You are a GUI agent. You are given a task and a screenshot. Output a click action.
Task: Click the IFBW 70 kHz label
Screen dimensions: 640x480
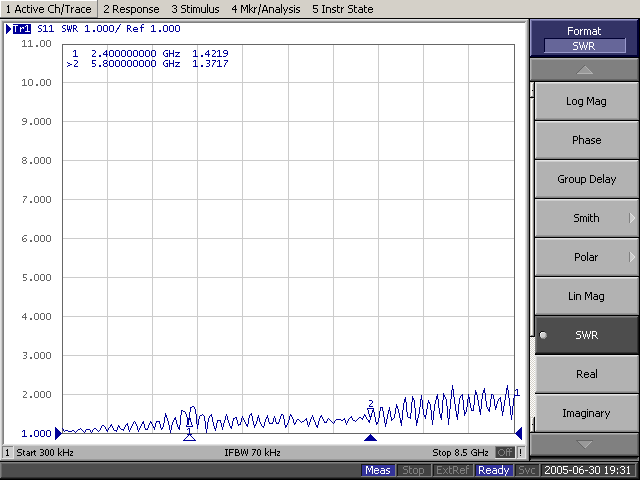[x=252, y=453]
